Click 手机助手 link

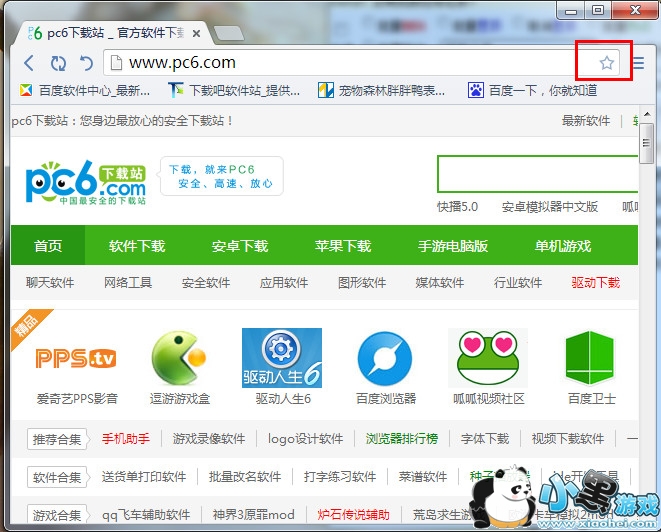(126, 439)
